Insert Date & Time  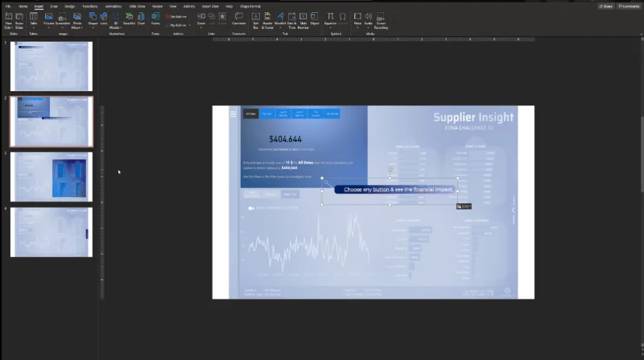click(x=291, y=21)
